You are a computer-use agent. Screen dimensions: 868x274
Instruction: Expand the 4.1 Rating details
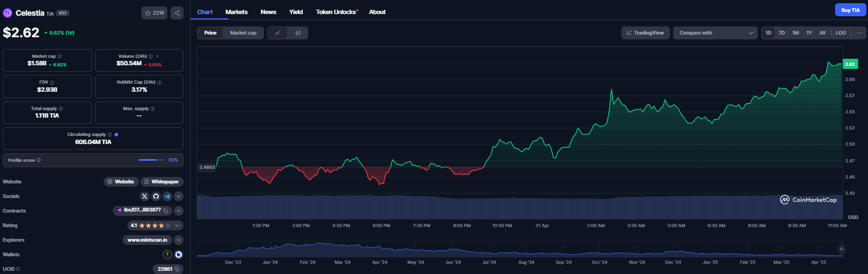pyautogui.click(x=177, y=225)
